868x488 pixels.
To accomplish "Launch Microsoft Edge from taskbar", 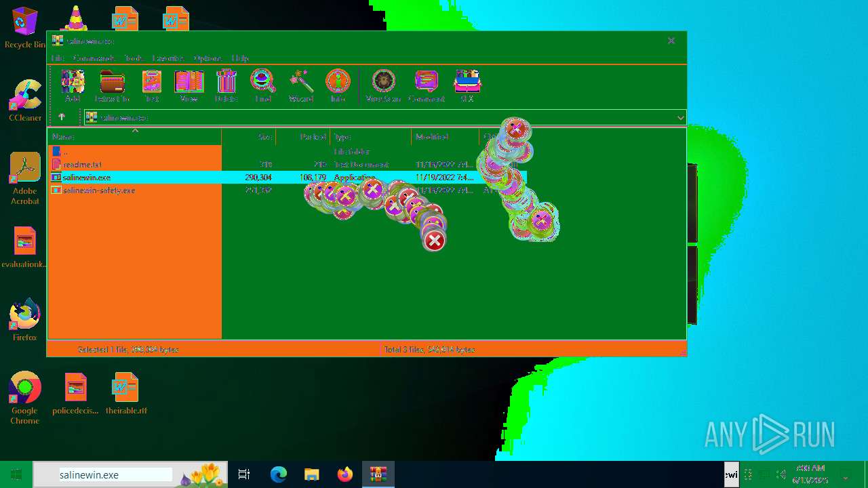I will (x=279, y=474).
